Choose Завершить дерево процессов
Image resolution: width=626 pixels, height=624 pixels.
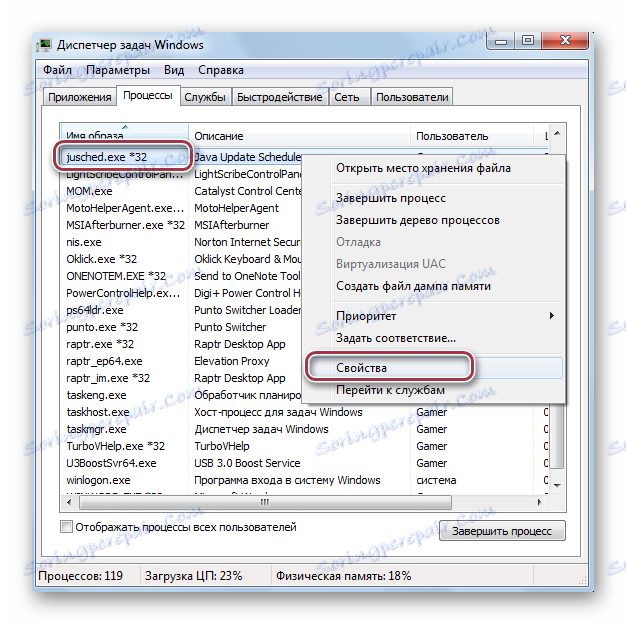pyautogui.click(x=433, y=220)
